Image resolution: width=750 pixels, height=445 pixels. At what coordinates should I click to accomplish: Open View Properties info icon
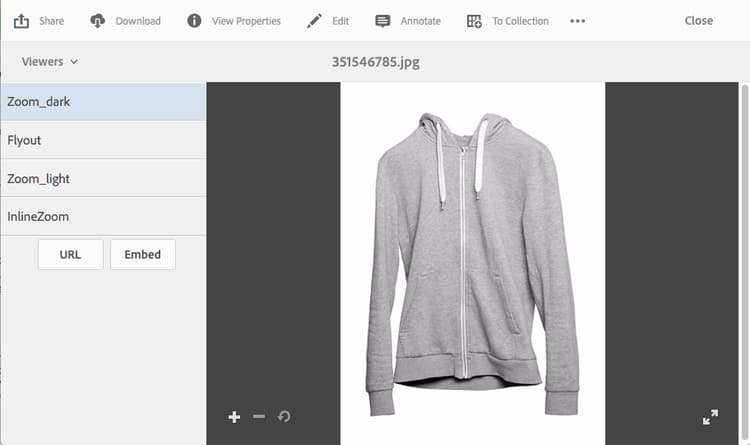[194, 21]
